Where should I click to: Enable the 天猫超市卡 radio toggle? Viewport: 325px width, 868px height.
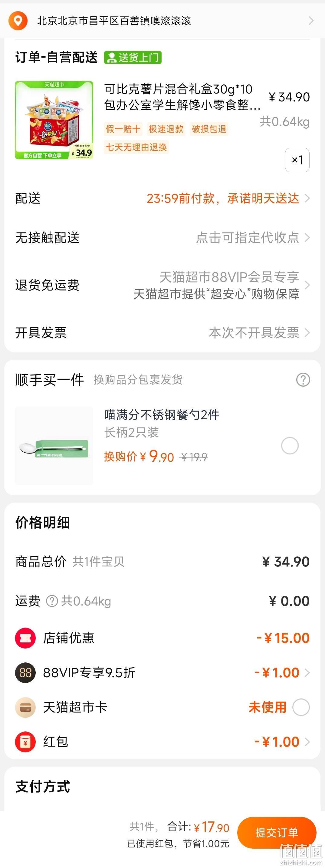[301, 707]
